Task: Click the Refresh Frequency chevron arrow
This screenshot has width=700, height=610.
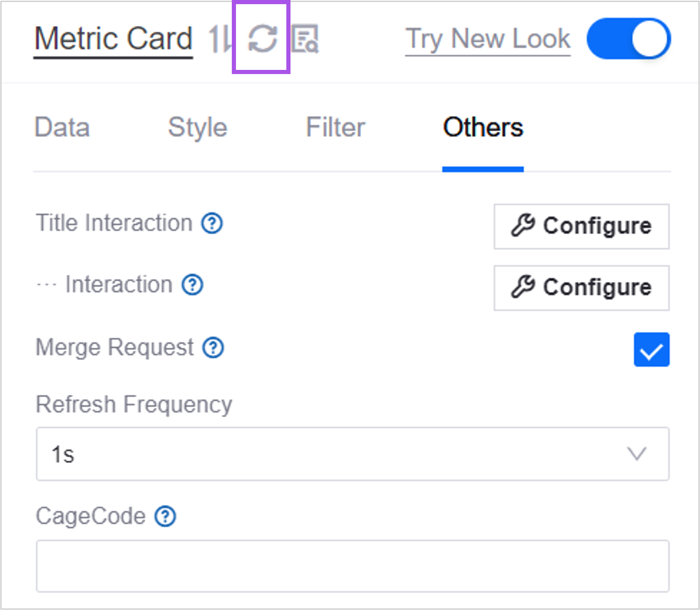Action: (637, 454)
